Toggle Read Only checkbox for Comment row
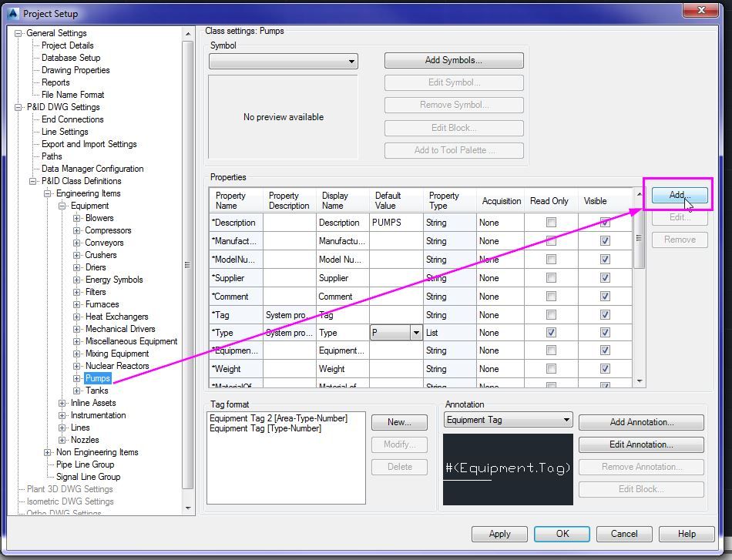732x560 pixels. tap(552, 297)
